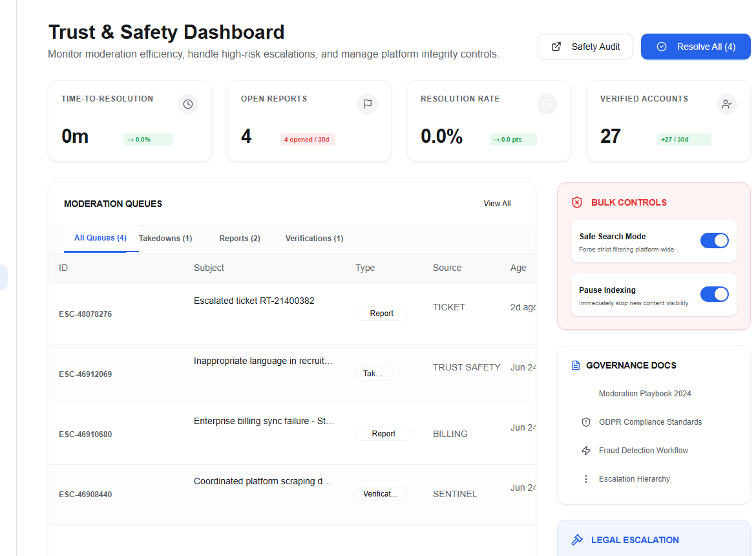Open the Fraud Detection Workflow document

[x=643, y=451]
